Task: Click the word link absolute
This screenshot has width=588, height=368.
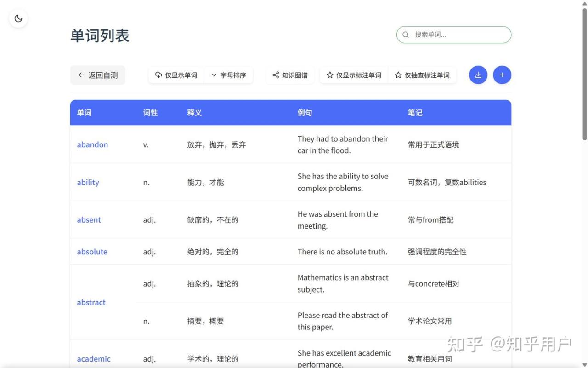Action: 92,252
